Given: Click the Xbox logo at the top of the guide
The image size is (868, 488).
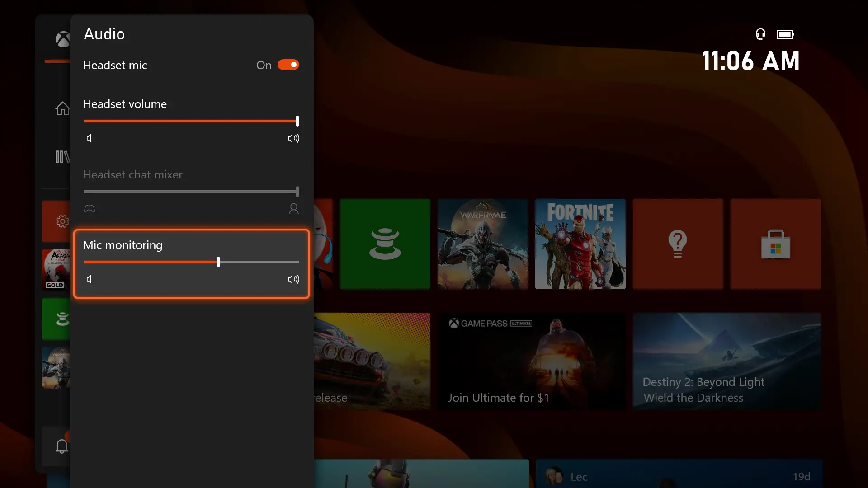Looking at the screenshot, I should click(62, 39).
